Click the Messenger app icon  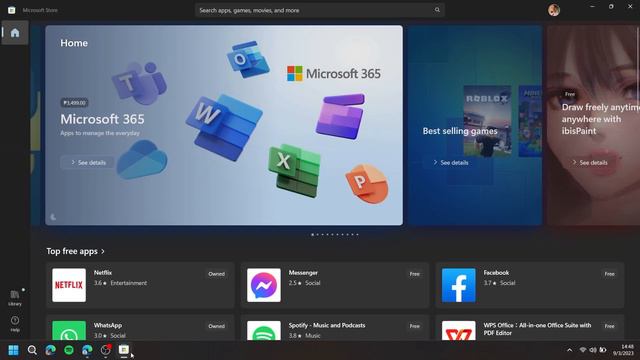[264, 285]
